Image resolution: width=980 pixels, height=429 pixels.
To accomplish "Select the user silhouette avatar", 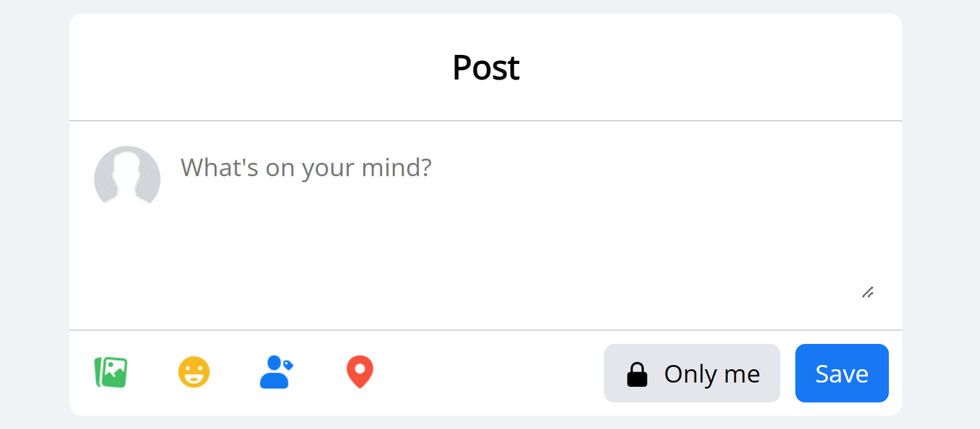I will [x=127, y=179].
